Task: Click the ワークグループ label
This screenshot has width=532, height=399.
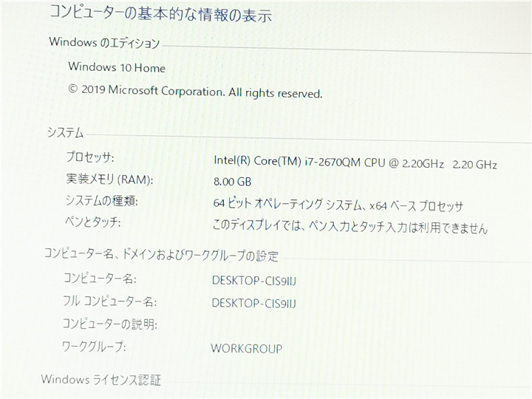Action: coord(94,347)
